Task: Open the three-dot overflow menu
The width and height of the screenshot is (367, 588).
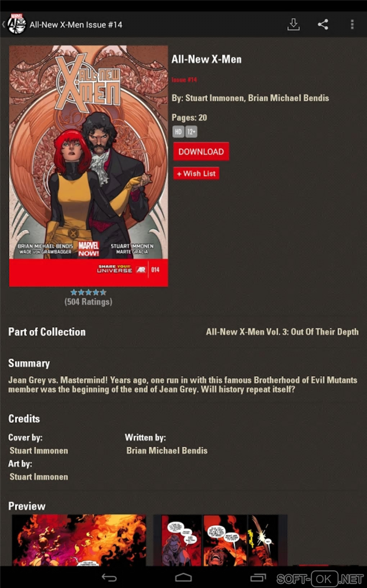Action: [352, 24]
